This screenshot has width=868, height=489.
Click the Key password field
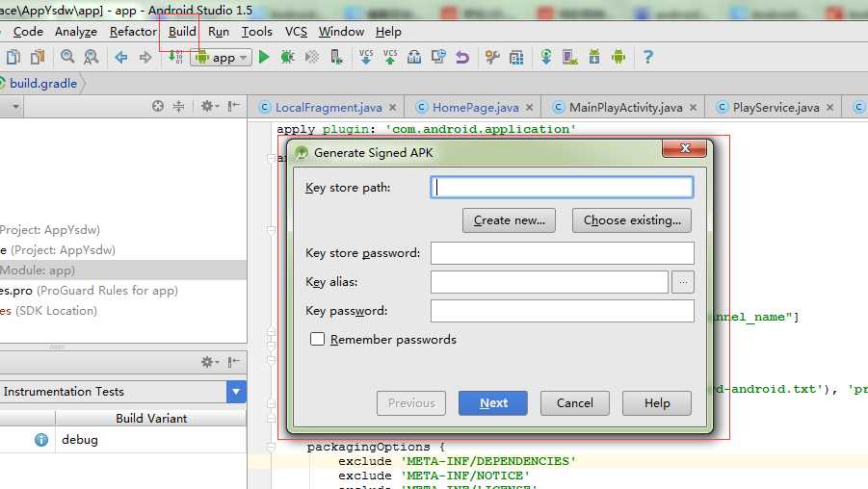[563, 311]
